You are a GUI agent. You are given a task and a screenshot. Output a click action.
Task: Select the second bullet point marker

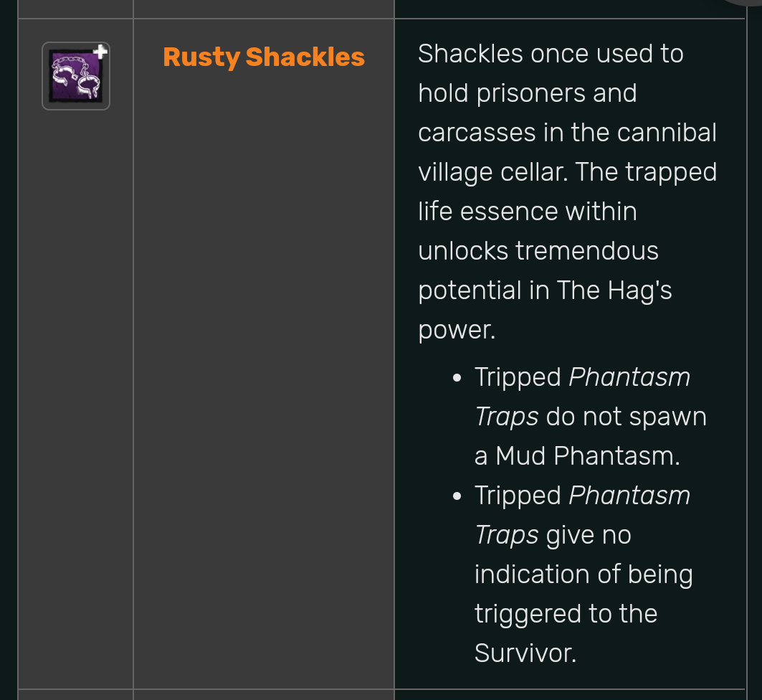[457, 496]
